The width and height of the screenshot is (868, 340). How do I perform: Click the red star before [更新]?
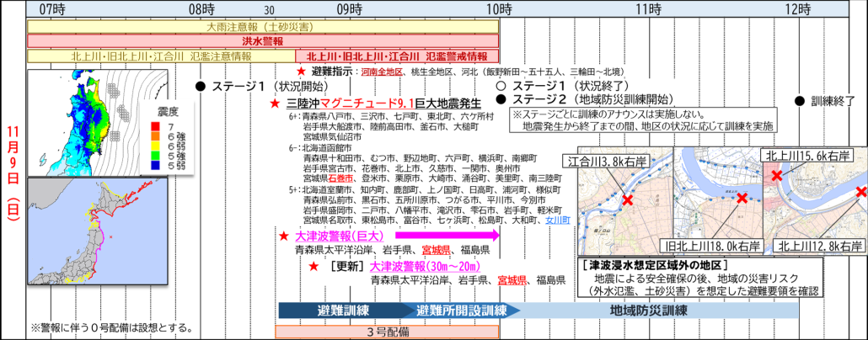313,265
